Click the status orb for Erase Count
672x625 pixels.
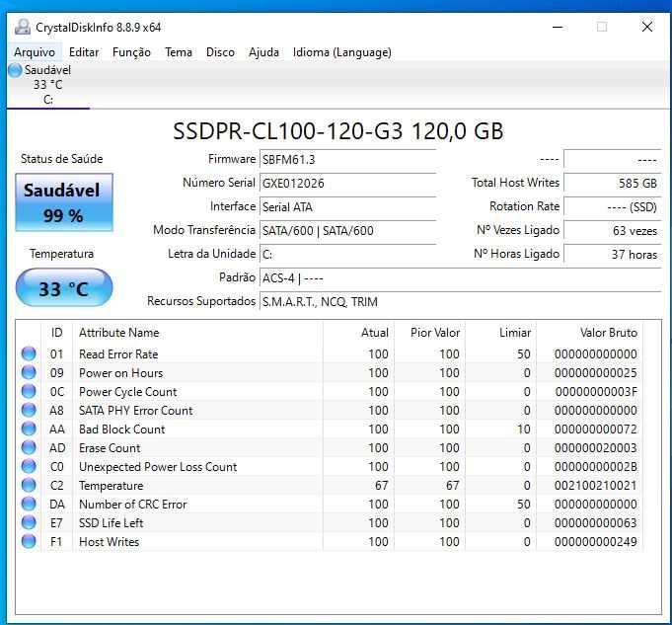(29, 447)
